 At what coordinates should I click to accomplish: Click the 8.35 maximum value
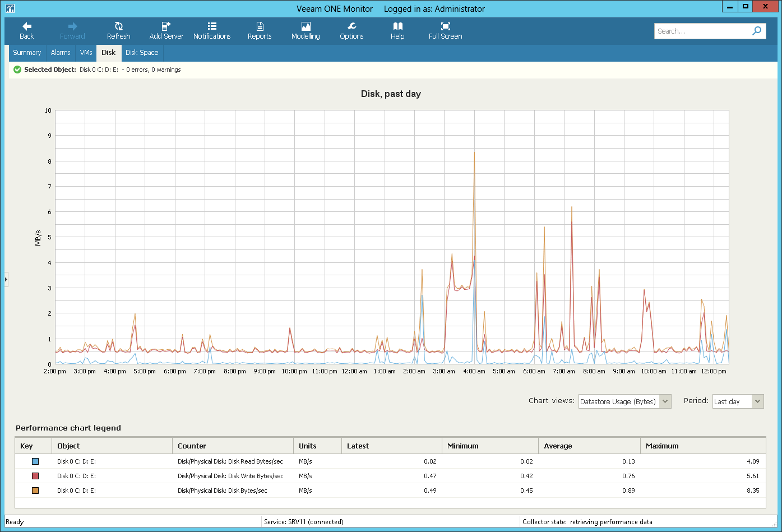(x=753, y=491)
